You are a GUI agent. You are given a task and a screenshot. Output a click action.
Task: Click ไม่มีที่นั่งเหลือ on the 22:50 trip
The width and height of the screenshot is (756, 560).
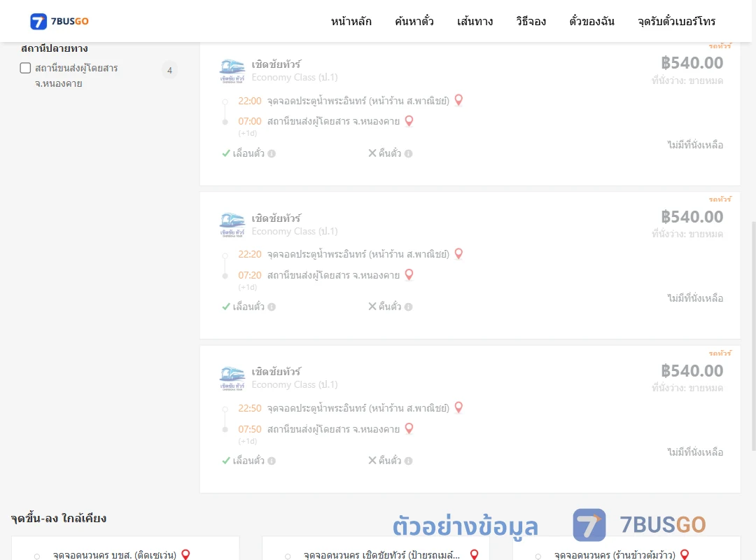[695, 452]
